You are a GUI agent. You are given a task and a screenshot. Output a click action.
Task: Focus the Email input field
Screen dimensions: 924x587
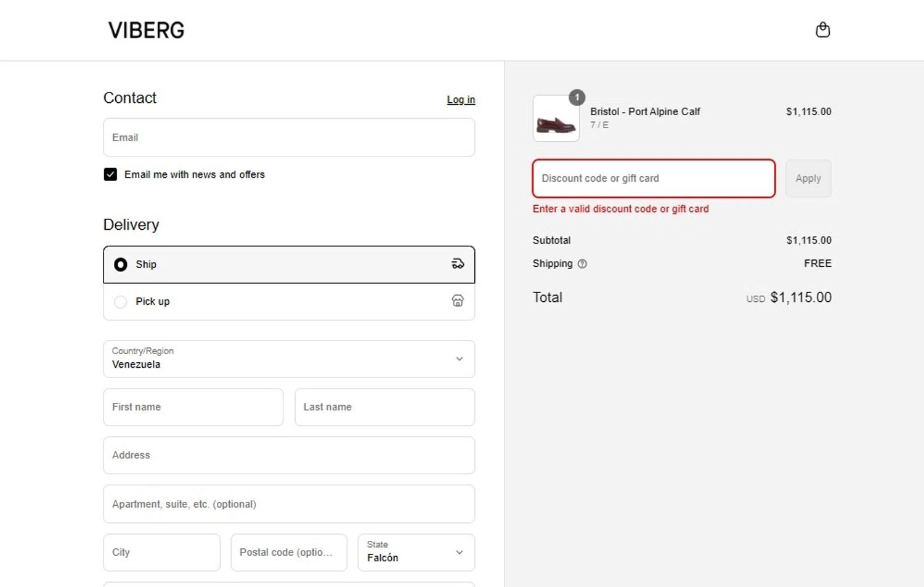(289, 137)
